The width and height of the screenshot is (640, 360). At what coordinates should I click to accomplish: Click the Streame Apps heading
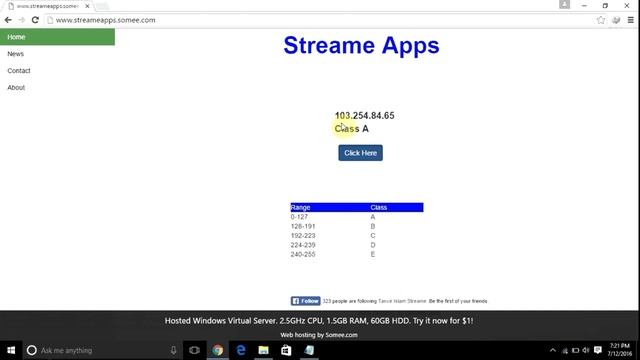tap(361, 45)
